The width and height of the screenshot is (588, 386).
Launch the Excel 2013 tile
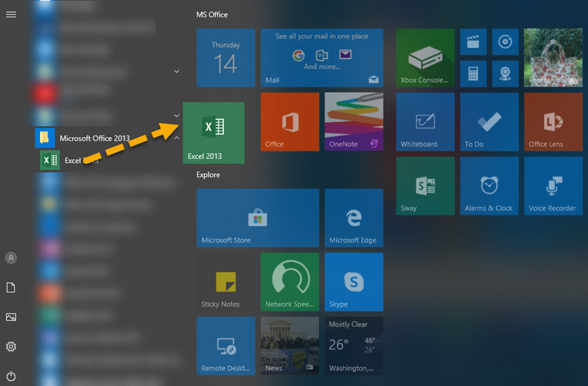213,133
